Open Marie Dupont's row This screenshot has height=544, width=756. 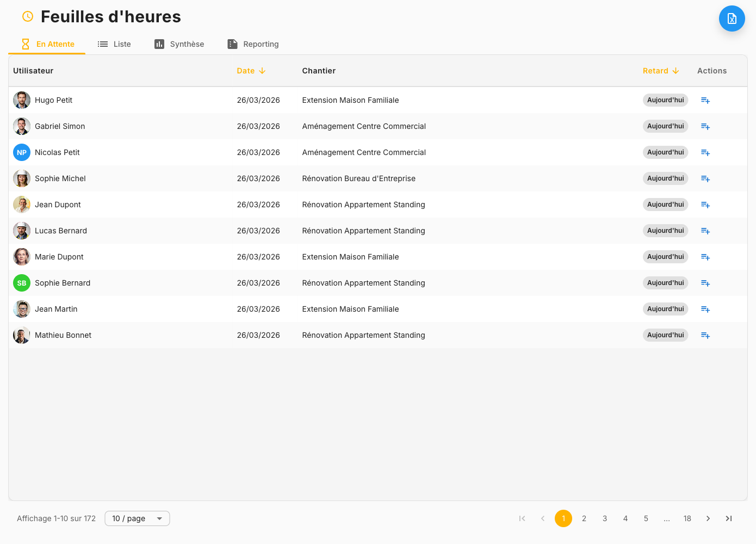[59, 257]
